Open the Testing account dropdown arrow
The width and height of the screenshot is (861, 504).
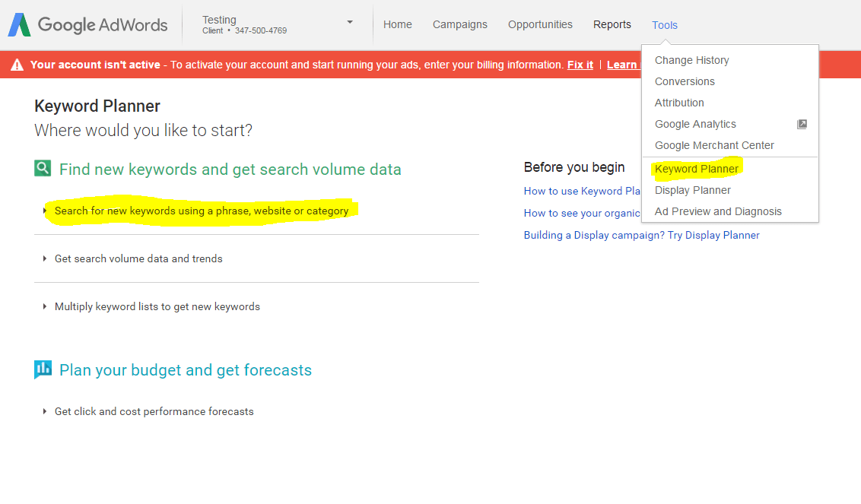tap(350, 23)
